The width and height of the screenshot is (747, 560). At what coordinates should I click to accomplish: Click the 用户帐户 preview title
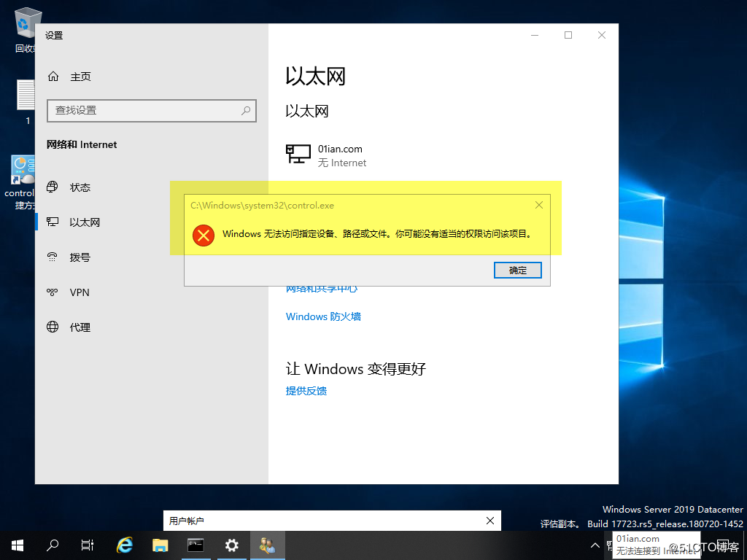186,521
